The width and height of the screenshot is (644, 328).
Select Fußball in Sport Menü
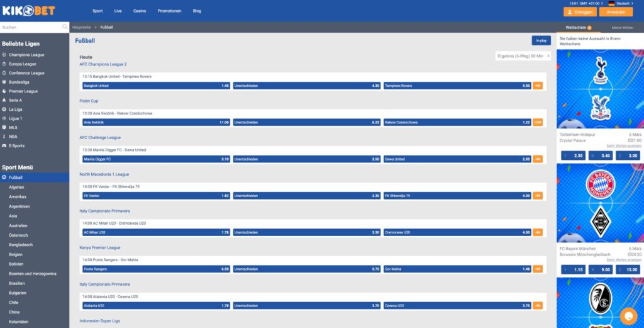[x=35, y=177]
